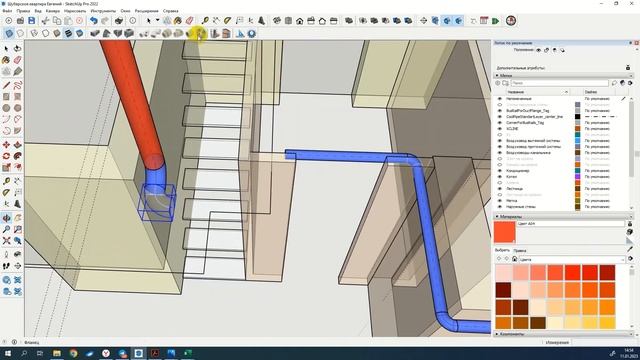
Task: Activate the Line pencil tool
Action: point(6,85)
